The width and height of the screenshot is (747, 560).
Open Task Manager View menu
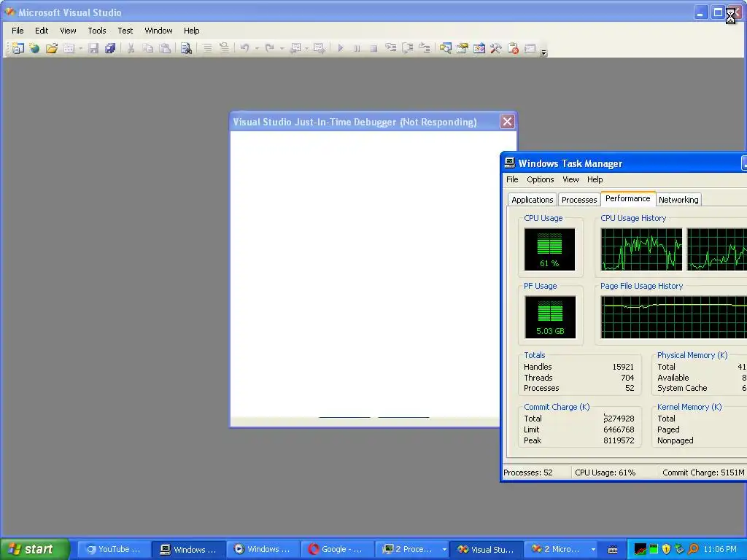pos(570,179)
